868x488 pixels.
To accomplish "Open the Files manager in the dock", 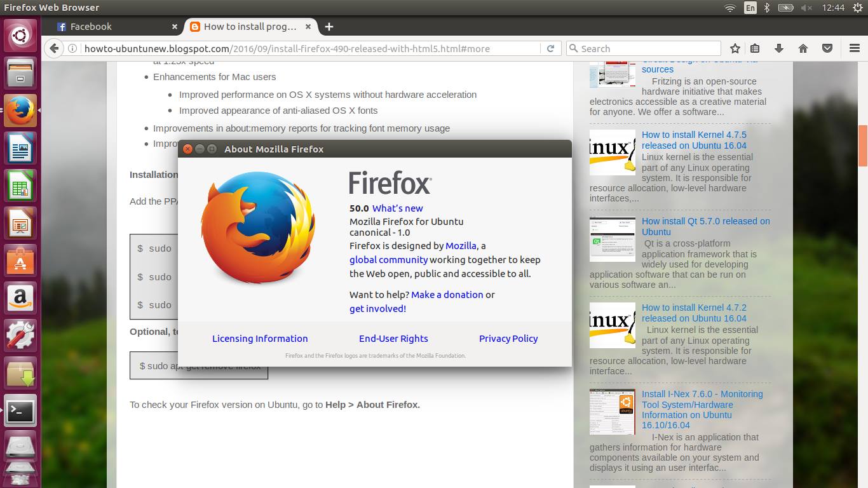I will [20, 73].
